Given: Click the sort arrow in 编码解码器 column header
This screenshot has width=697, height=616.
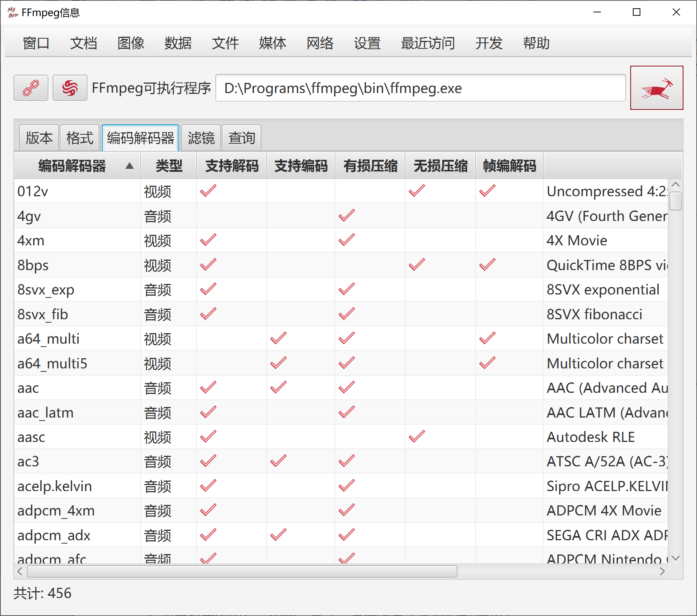Looking at the screenshot, I should 129,166.
